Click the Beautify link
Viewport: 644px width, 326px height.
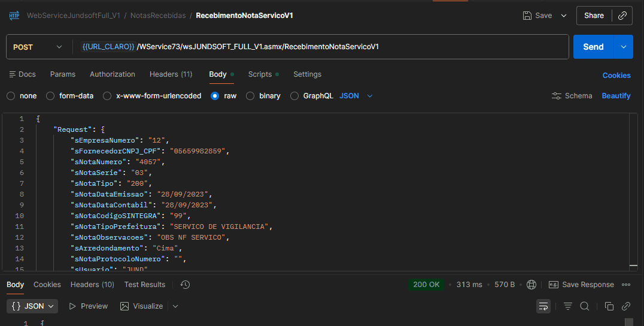point(616,96)
